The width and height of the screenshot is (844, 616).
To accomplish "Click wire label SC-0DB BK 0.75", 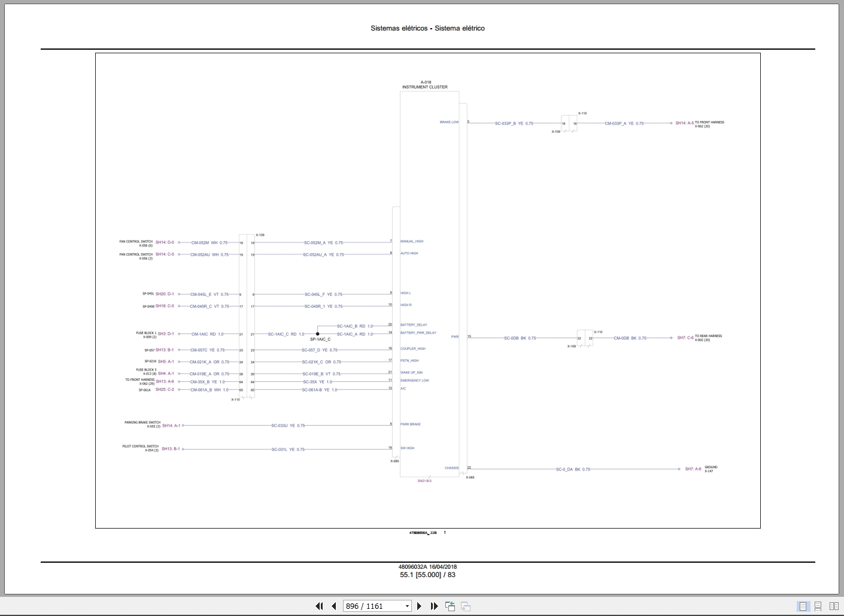I will pyautogui.click(x=520, y=338).
